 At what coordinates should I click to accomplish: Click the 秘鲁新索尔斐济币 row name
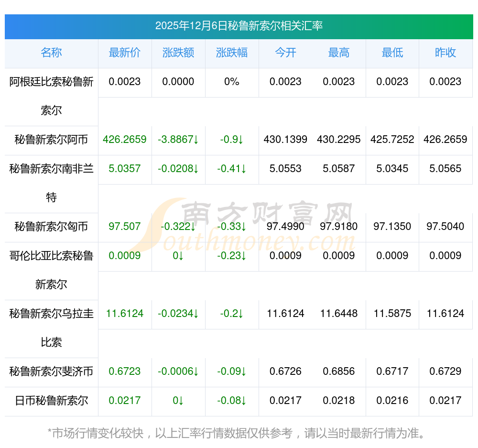tap(51, 372)
